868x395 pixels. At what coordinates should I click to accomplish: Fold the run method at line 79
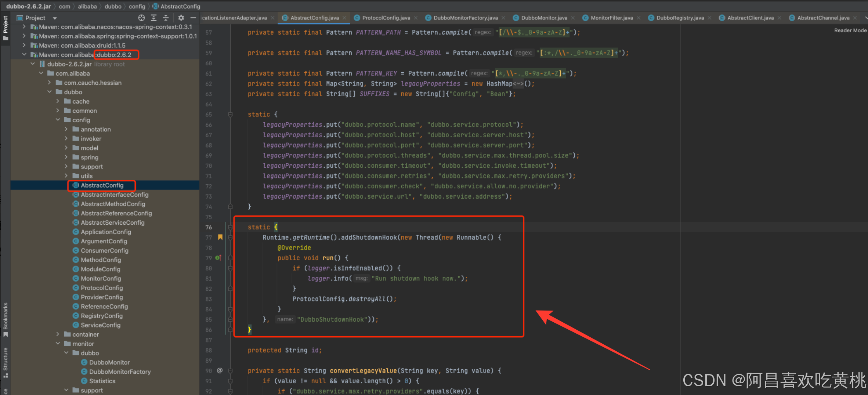pos(230,258)
